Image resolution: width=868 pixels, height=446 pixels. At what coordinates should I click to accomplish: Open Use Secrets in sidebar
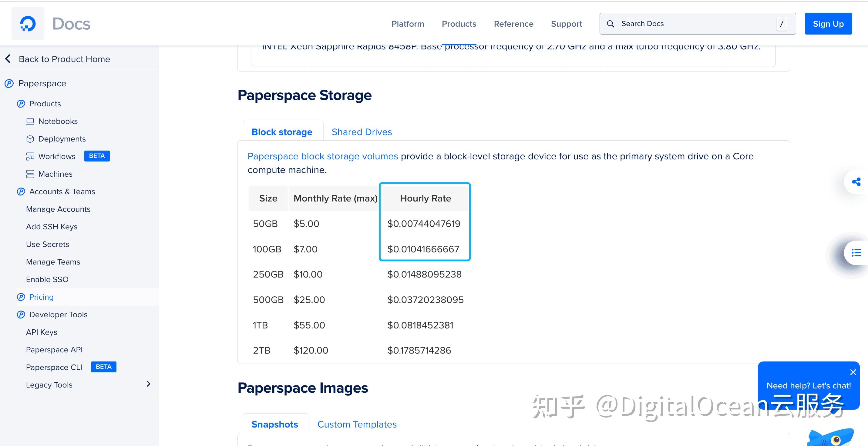coord(48,244)
